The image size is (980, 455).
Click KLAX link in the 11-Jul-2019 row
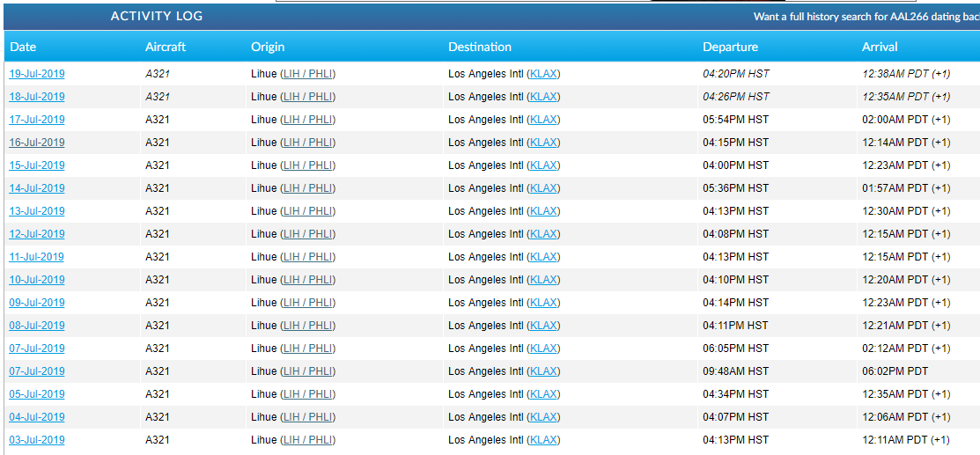click(543, 257)
